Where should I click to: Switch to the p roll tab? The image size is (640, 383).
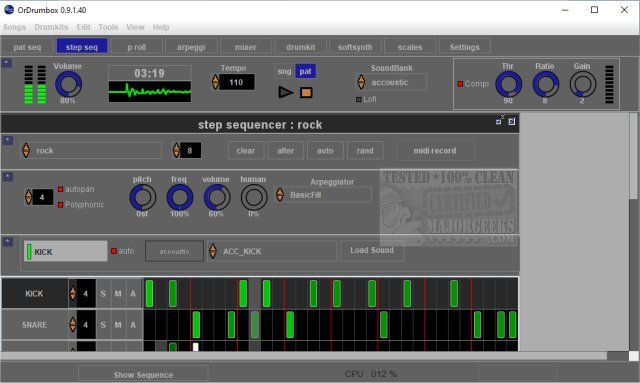pos(137,47)
